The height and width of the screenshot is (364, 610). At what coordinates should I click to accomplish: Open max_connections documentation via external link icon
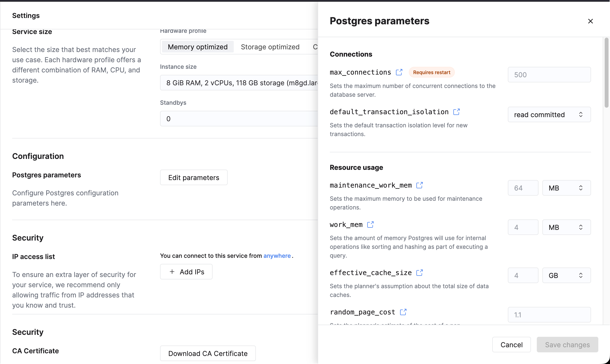(399, 72)
